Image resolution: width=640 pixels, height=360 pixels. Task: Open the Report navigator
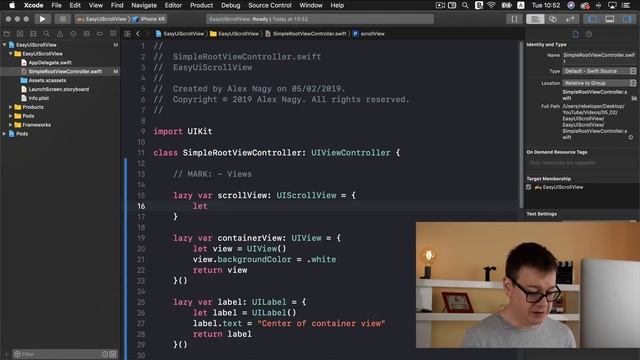(x=113, y=34)
